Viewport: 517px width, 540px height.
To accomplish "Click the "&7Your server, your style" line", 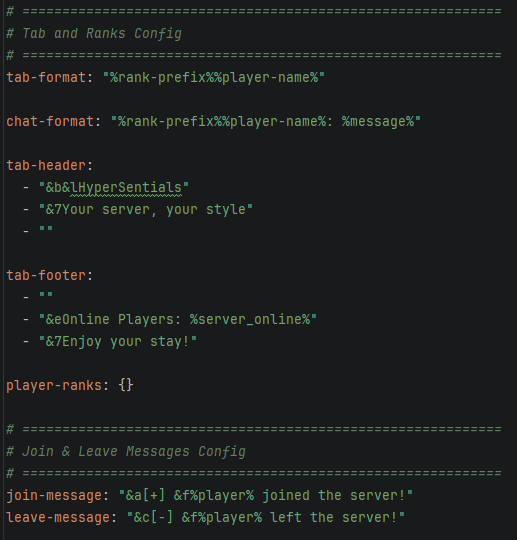I will pos(146,210).
